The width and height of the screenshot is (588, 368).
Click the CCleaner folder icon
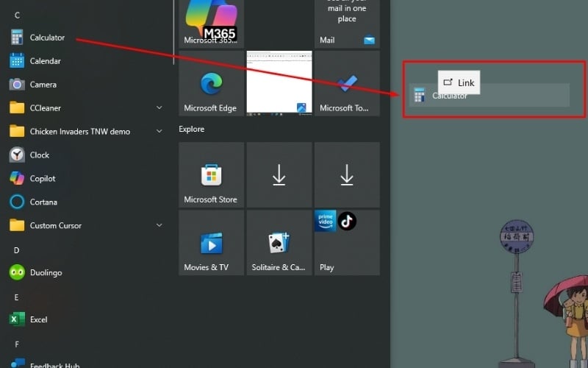pos(17,108)
